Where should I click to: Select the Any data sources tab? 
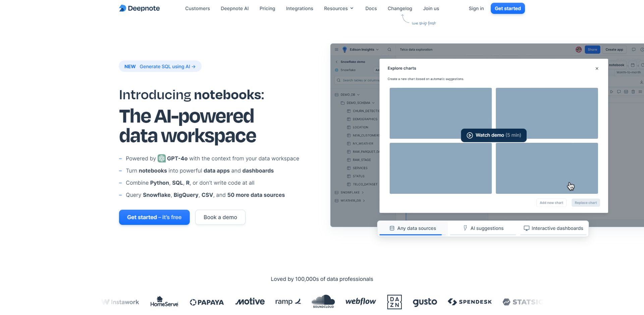[x=413, y=228]
